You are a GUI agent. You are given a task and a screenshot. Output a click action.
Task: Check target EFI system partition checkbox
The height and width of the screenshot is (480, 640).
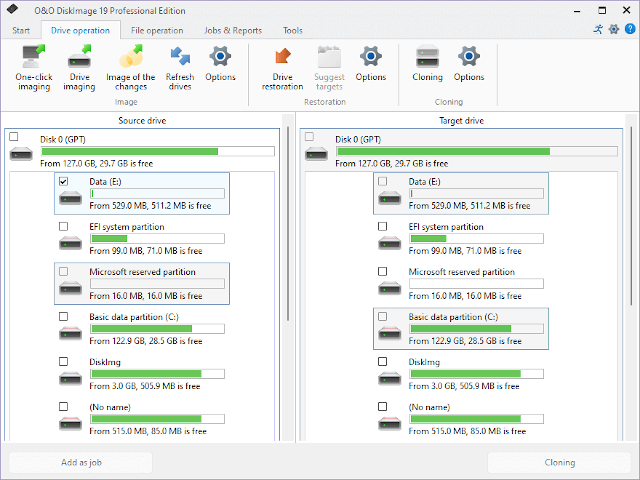point(382,226)
